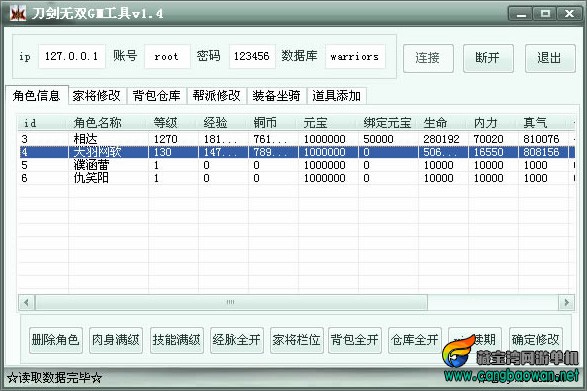Click inner force value 16550
Screen dimensions: 587x391
click(x=489, y=152)
